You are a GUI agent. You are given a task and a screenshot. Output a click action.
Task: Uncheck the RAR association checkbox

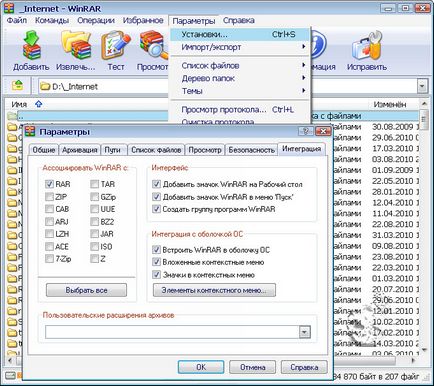(x=49, y=184)
